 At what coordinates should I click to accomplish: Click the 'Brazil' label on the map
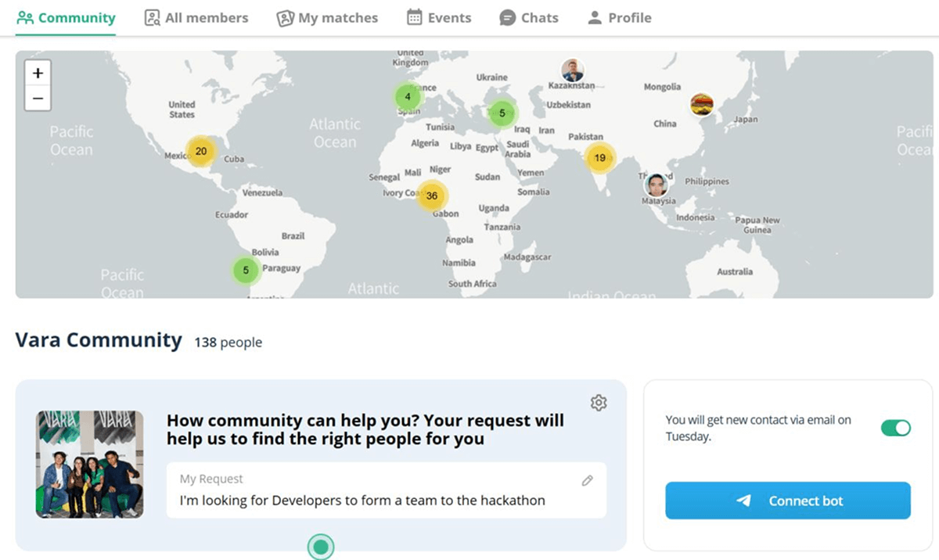point(293,236)
